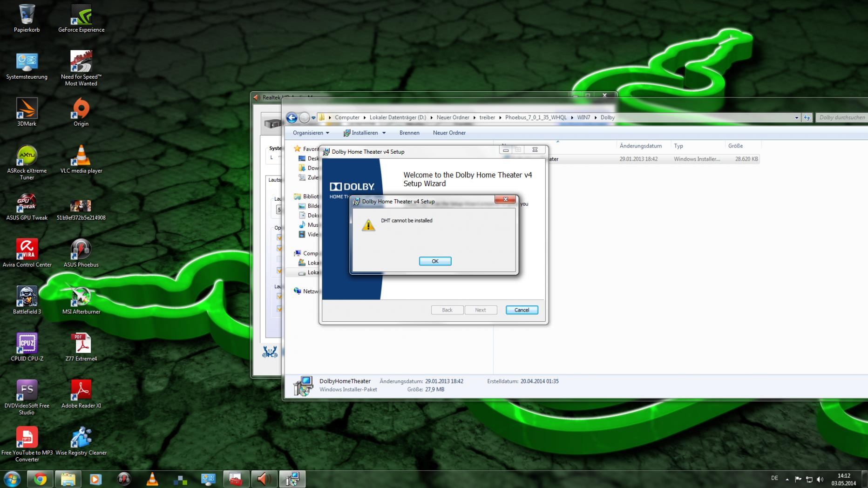
Task: Select the 51b9ef372b5e214908 image file icon
Action: [x=81, y=209]
